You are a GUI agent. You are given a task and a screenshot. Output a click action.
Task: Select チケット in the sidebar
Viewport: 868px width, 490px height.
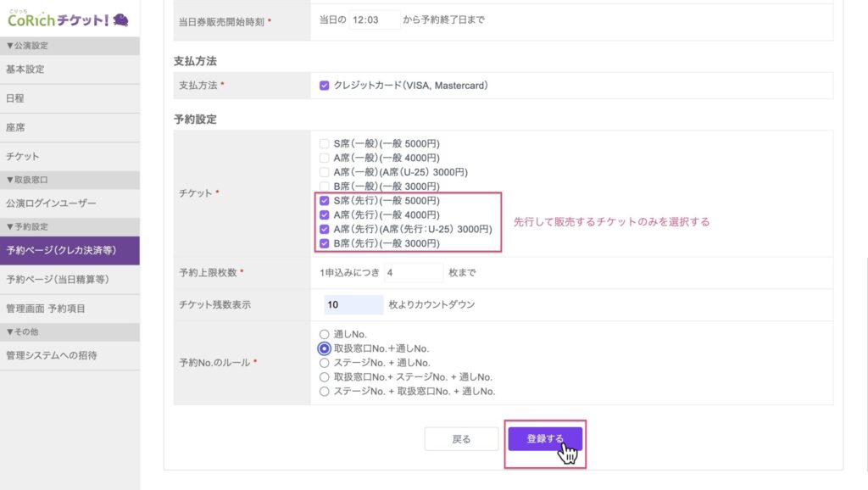point(23,156)
